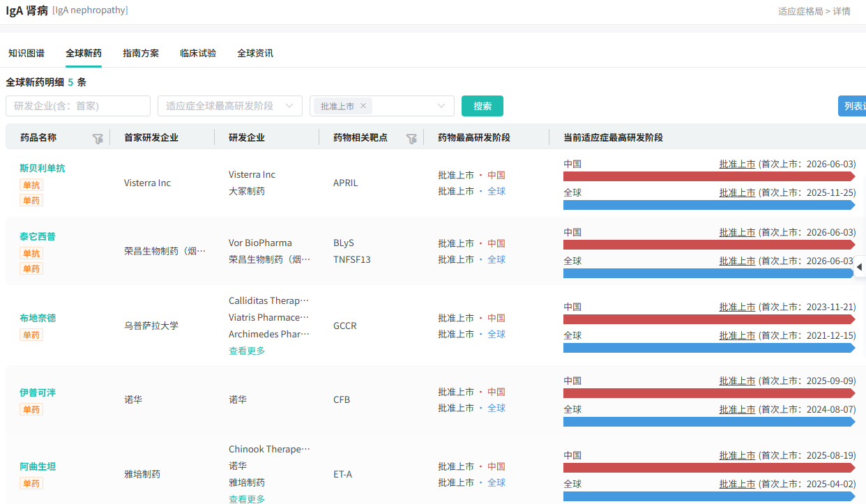Viewport: 866px width, 504px height.
Task: Click red China progress bar for 布地奈德
Action: 709,319
